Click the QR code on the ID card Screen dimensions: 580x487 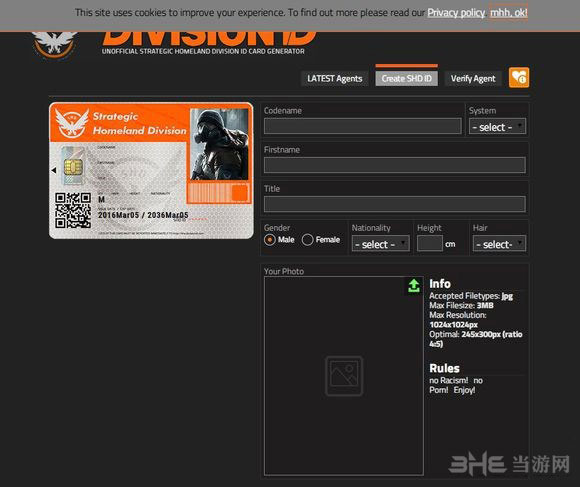point(73,210)
